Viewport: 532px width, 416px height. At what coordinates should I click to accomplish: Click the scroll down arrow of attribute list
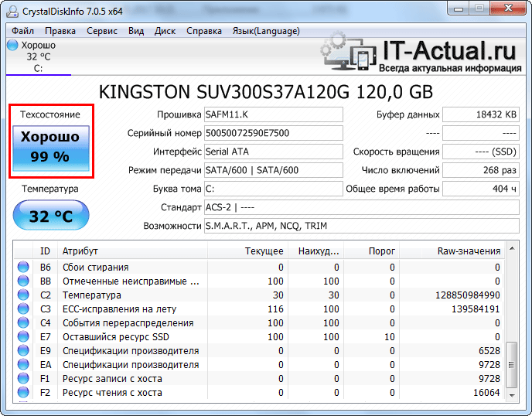[512, 396]
